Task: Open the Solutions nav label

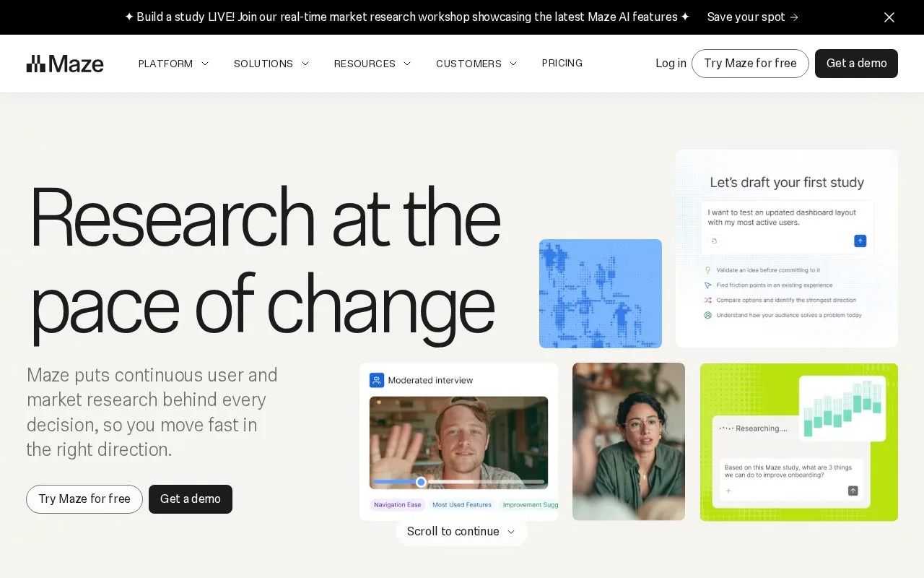Action: pyautogui.click(x=263, y=64)
